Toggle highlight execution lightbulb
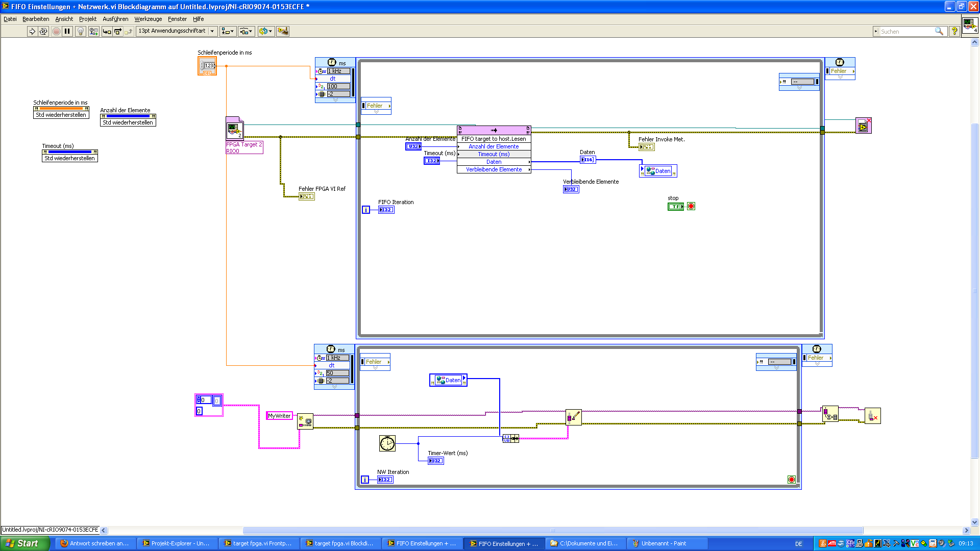Viewport: 980px width, 551px height. (81, 32)
